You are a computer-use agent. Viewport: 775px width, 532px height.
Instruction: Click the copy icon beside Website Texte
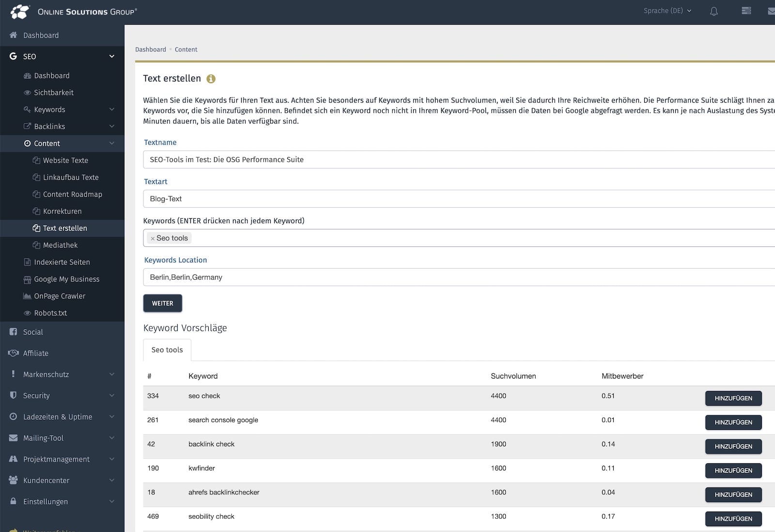click(x=36, y=160)
